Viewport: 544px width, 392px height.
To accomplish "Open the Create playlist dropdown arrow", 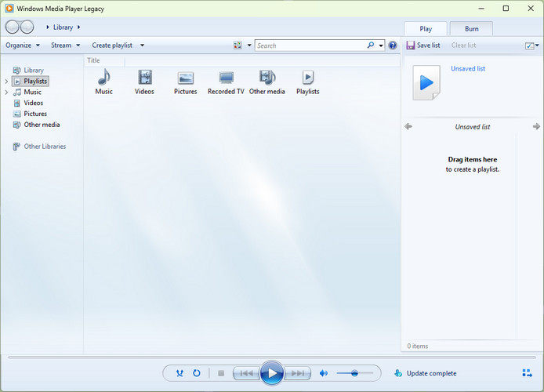I will (142, 45).
